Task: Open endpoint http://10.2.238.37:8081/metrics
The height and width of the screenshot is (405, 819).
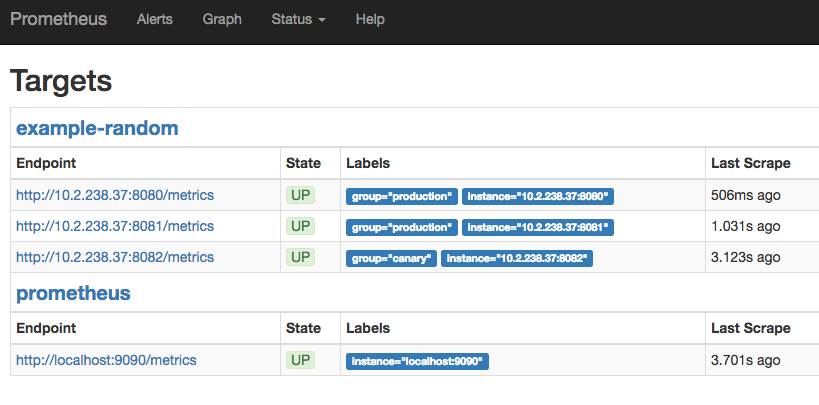Action: tap(115, 226)
